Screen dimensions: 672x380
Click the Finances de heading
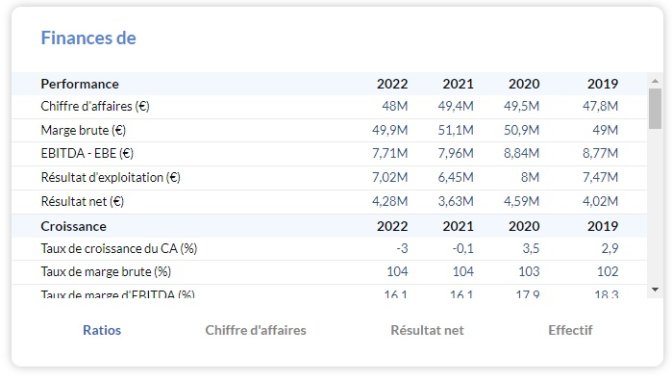pyautogui.click(x=88, y=38)
